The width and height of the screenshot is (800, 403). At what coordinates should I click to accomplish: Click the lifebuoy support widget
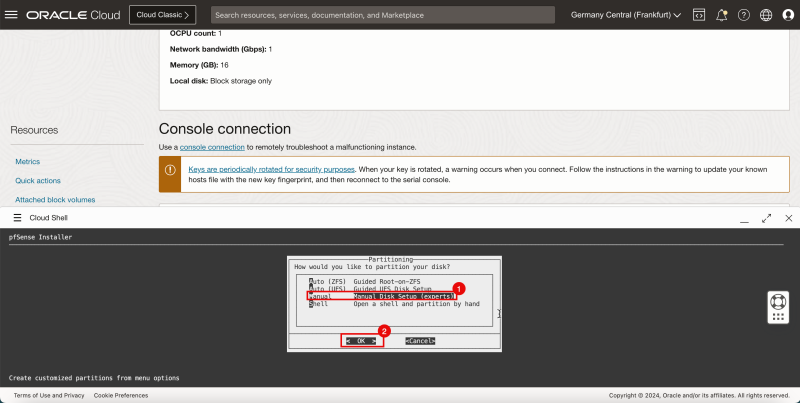pyautogui.click(x=779, y=306)
